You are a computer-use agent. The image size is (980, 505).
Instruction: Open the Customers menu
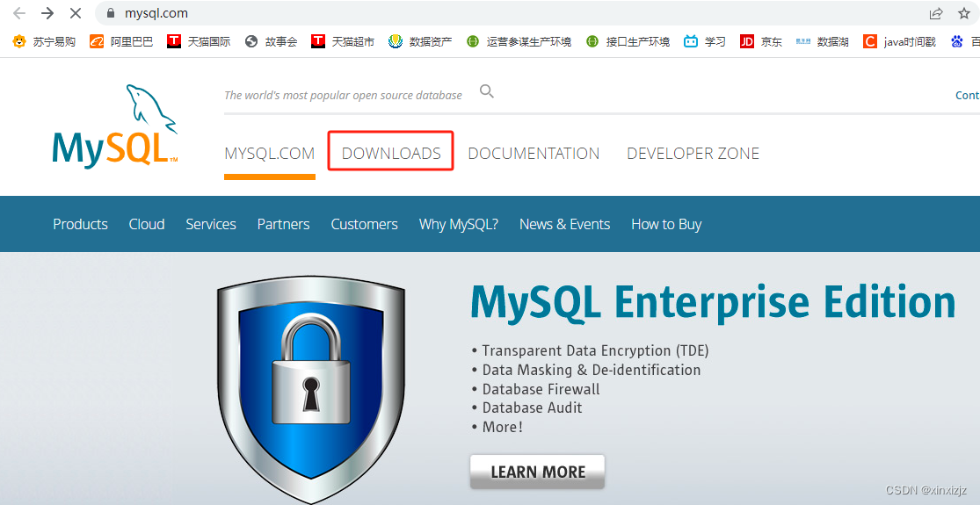pos(365,224)
